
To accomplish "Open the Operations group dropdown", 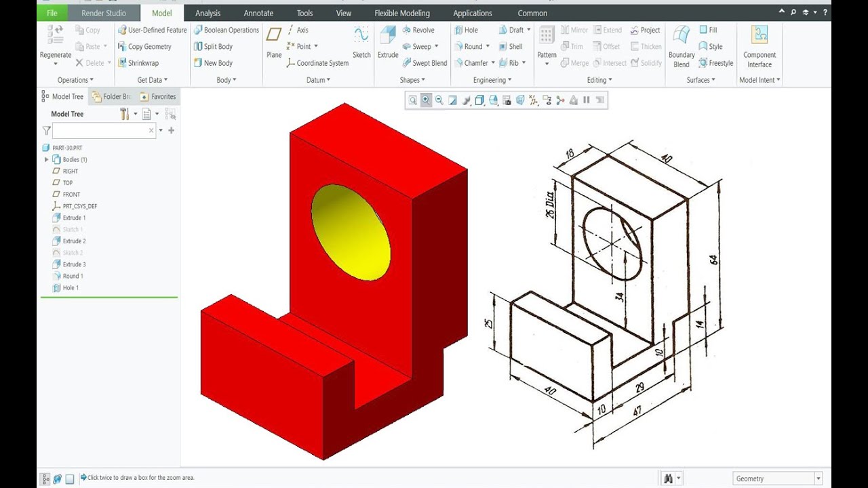I will [x=75, y=80].
